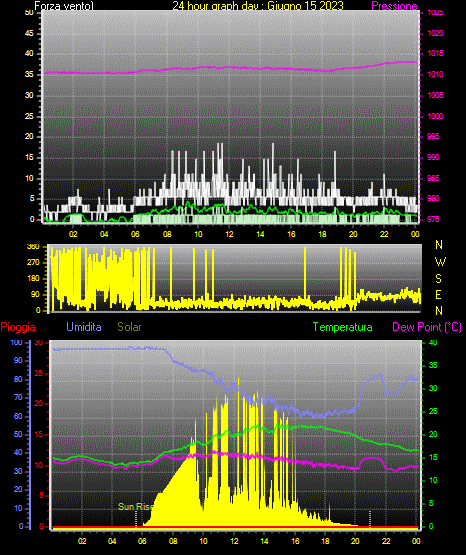Click '270' on the wind direction axis
Image resolution: width=466 pixels, height=555 pixels.
[33, 263]
